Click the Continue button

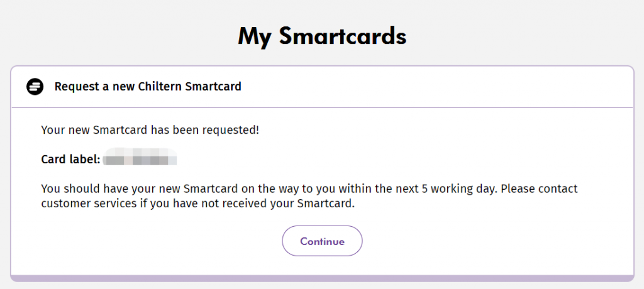pyautogui.click(x=322, y=241)
